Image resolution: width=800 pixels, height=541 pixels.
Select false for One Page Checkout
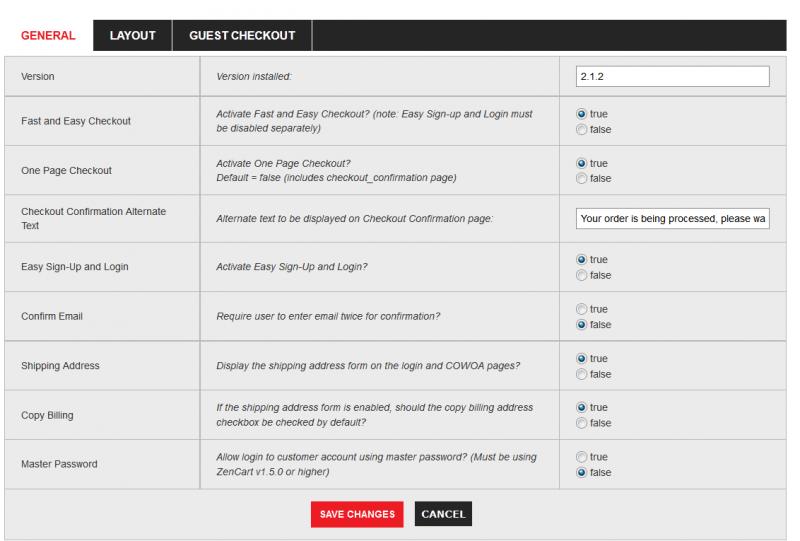581,179
